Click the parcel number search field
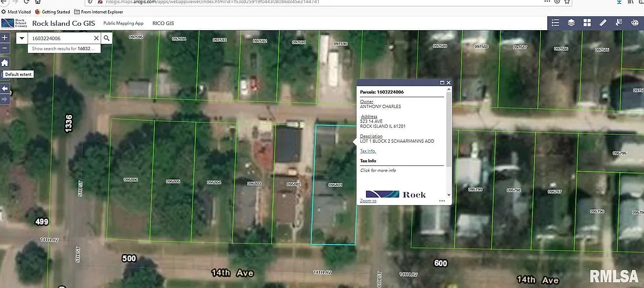The width and height of the screenshot is (644, 288). tap(61, 38)
